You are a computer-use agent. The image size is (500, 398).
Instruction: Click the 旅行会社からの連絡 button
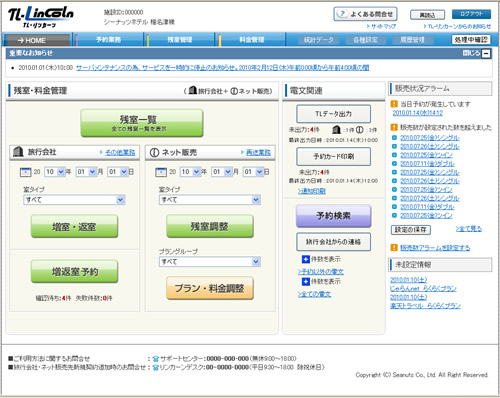click(333, 242)
